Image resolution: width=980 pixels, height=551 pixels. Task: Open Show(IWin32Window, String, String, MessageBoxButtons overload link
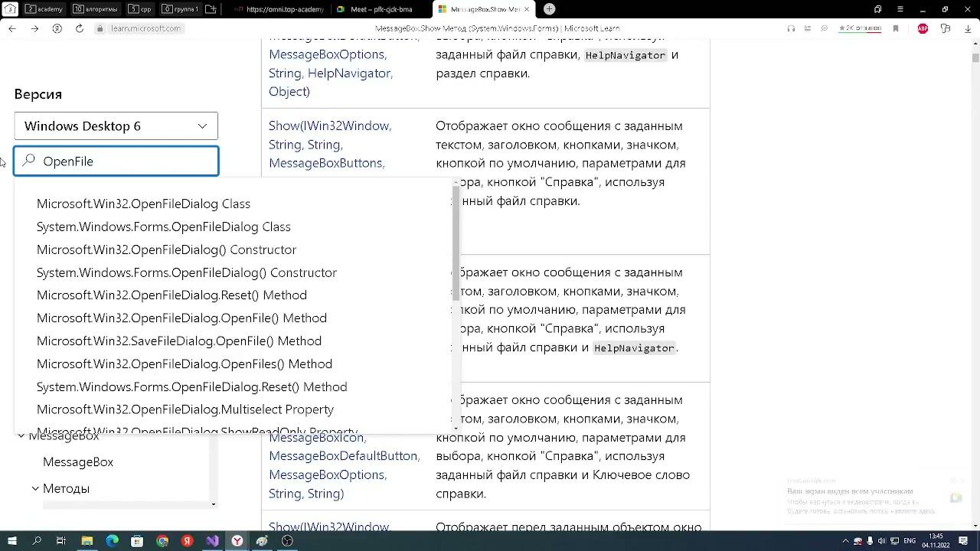(x=330, y=144)
